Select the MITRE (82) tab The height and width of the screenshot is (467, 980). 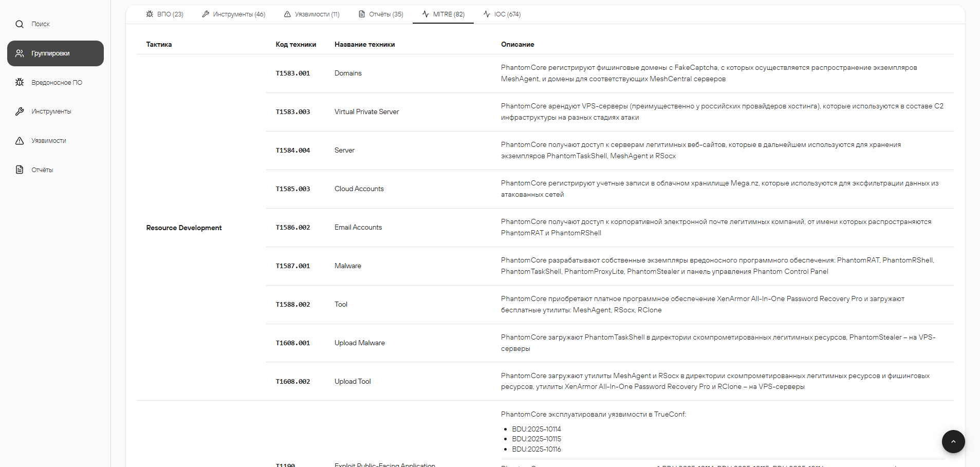(x=443, y=14)
